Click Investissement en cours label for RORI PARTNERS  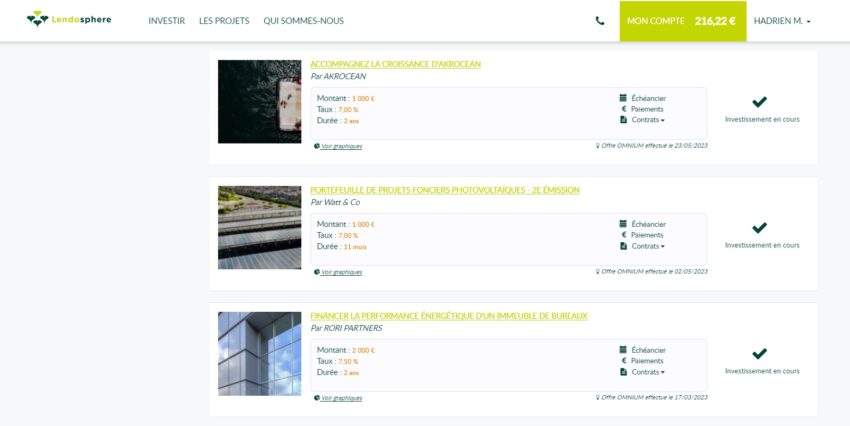point(762,371)
